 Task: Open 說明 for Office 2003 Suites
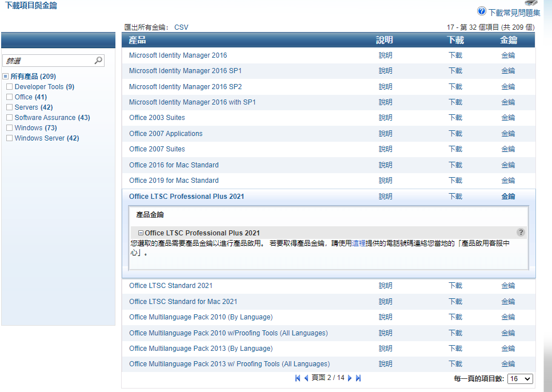(386, 118)
